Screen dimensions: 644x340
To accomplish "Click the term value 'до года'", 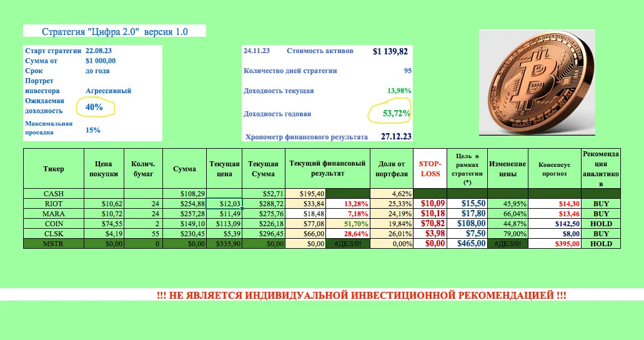I will pos(97,71).
